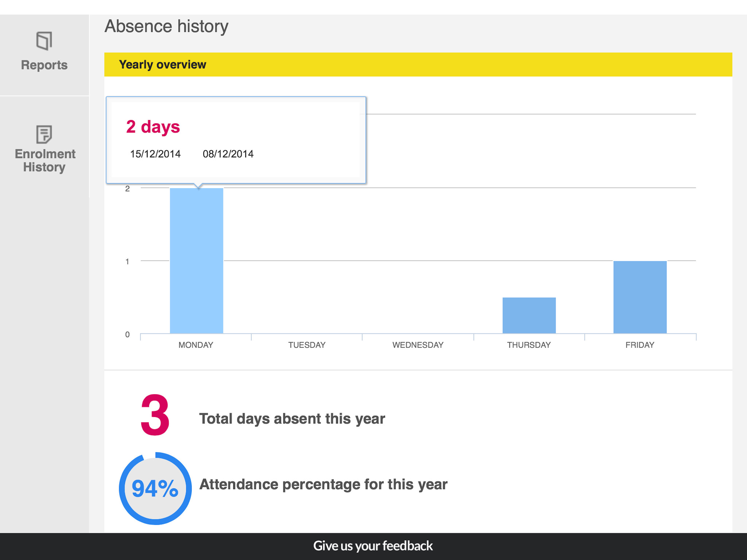Click the Thursday absence bar

point(529,315)
